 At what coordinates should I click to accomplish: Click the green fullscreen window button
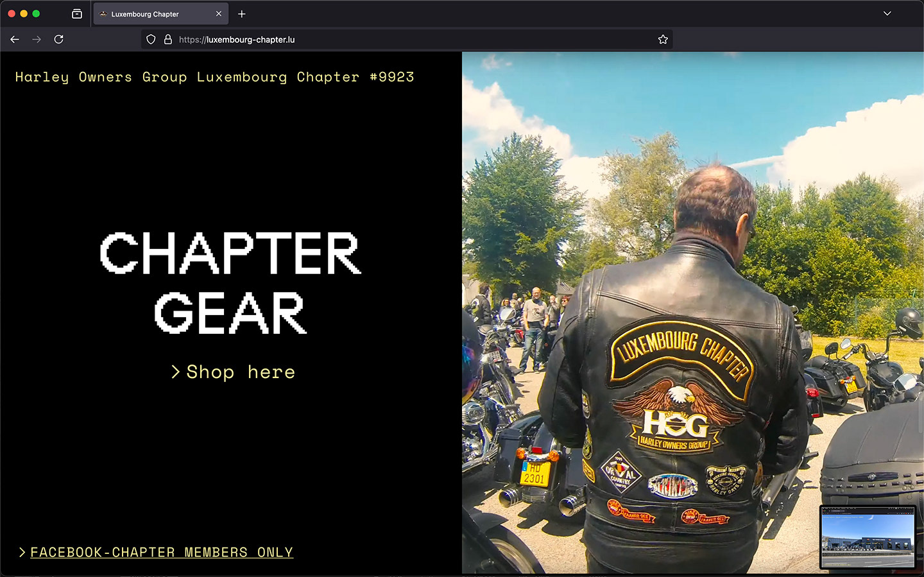point(36,13)
